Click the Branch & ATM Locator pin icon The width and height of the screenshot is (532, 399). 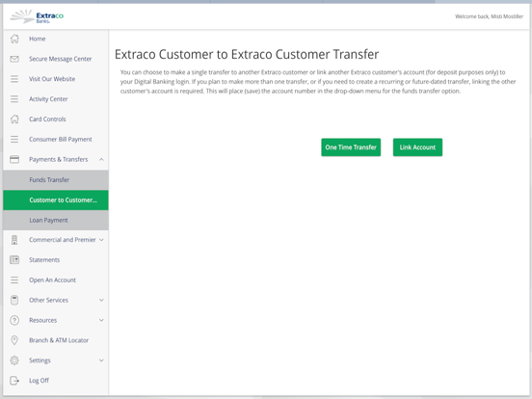(14, 340)
